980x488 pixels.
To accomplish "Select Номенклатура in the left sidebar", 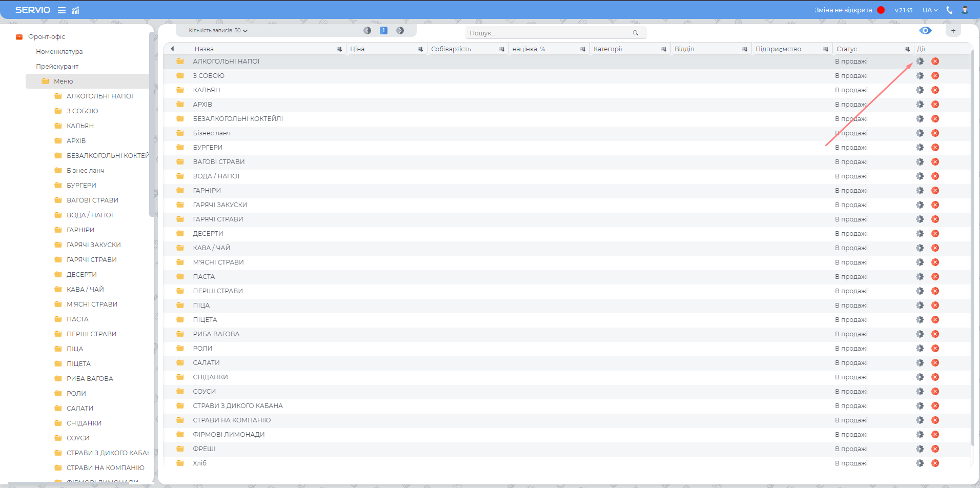I will [x=59, y=52].
